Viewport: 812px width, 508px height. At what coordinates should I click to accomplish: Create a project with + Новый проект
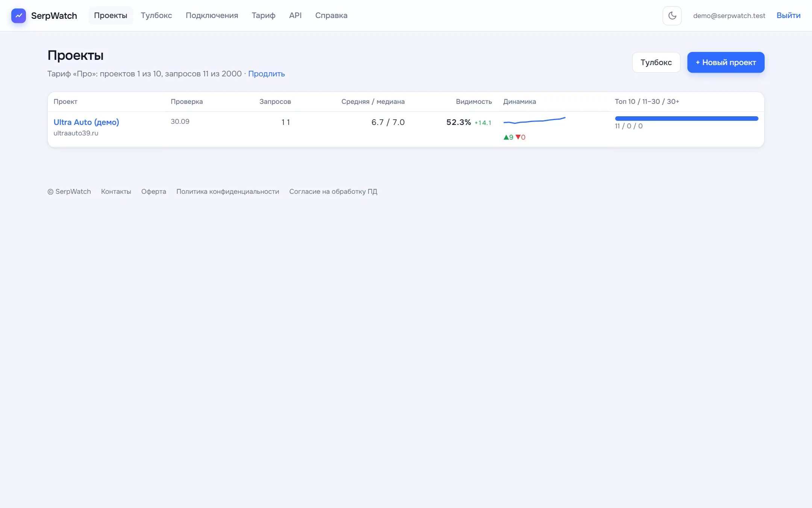(726, 62)
